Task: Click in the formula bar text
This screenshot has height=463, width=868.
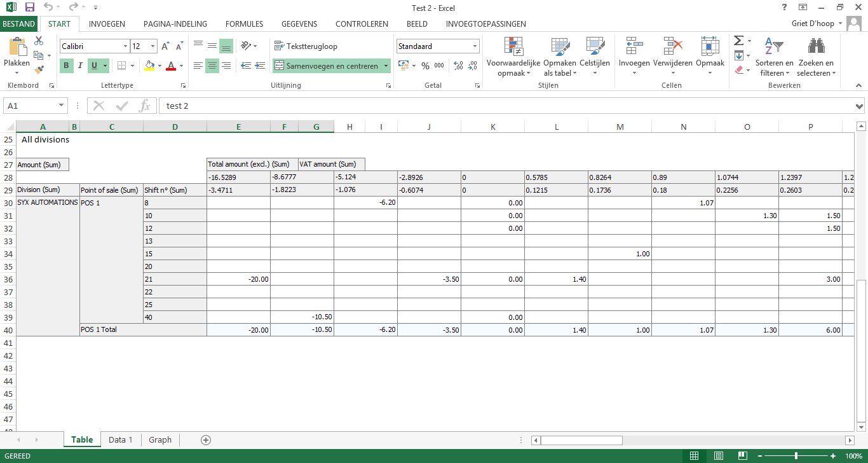Action: 445,106
